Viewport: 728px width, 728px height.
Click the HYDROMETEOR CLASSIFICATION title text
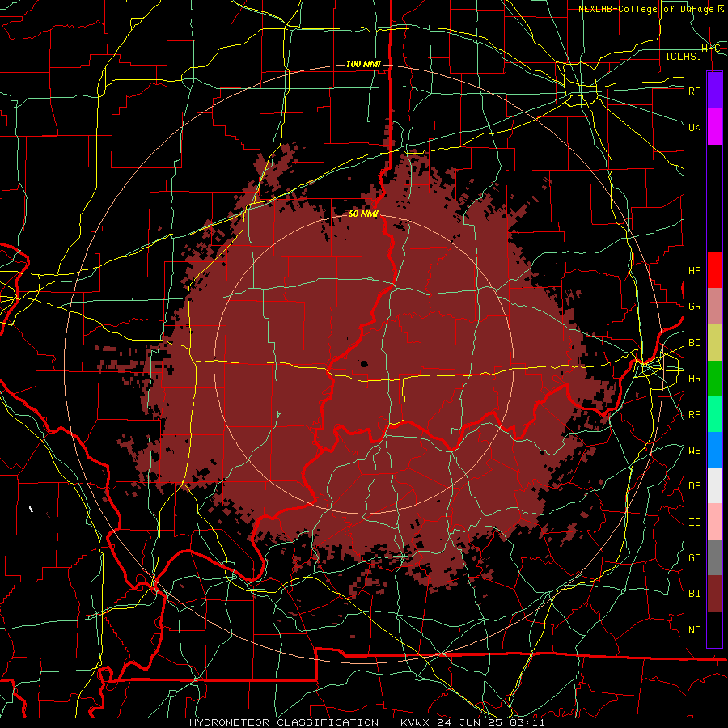coord(284,722)
